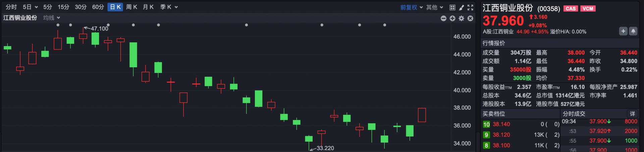Select the drawing brush tool
Viewport: 644px width, 152px height.
[462, 7]
